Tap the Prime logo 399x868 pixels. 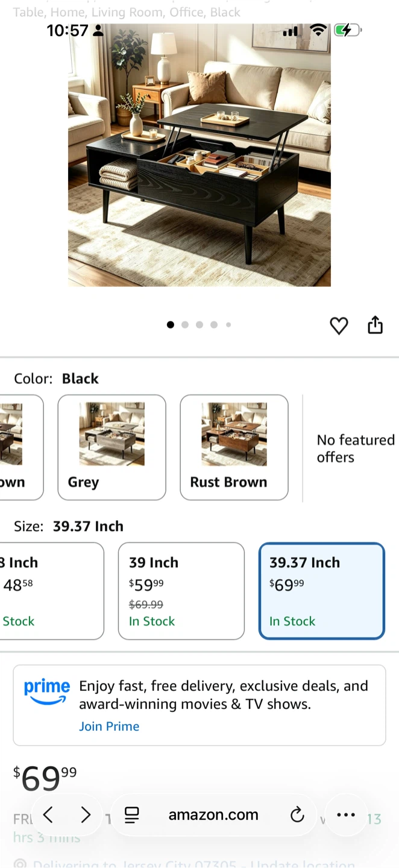pos(47,692)
